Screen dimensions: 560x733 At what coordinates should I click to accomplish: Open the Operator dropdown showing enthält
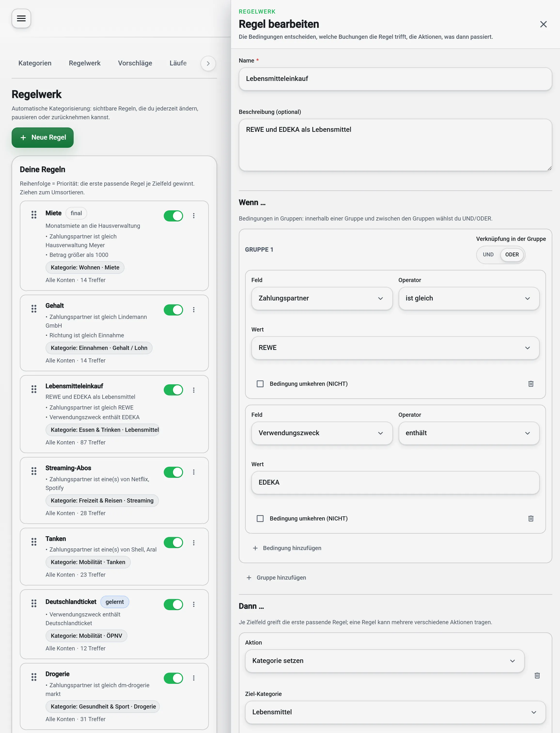tap(469, 433)
